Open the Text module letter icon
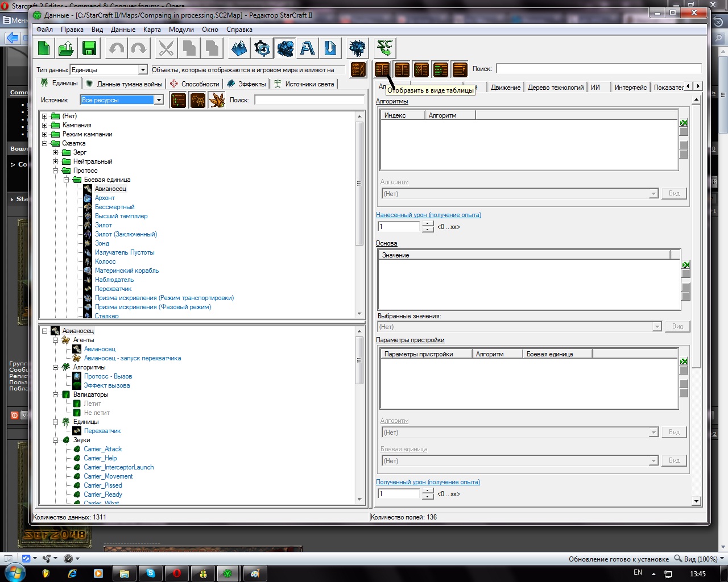The image size is (728, 582). [308, 48]
